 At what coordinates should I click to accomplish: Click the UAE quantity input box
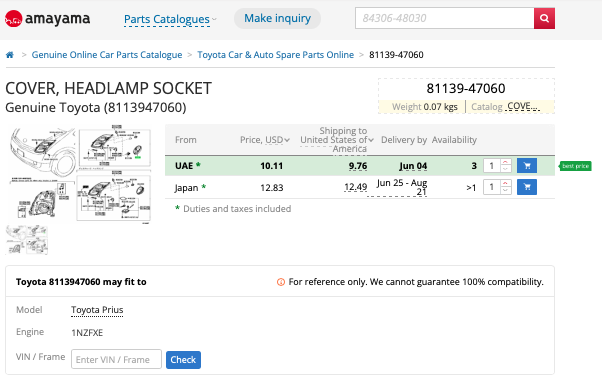pos(492,166)
